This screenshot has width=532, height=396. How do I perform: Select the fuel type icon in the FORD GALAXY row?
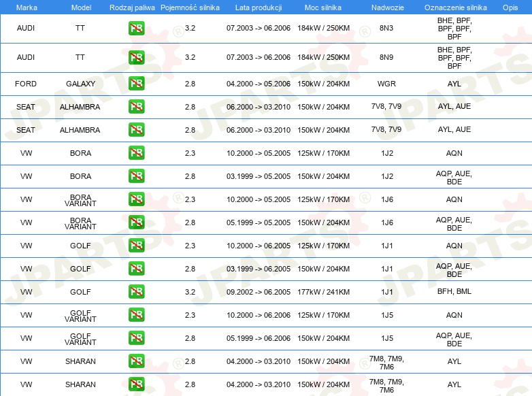136,84
